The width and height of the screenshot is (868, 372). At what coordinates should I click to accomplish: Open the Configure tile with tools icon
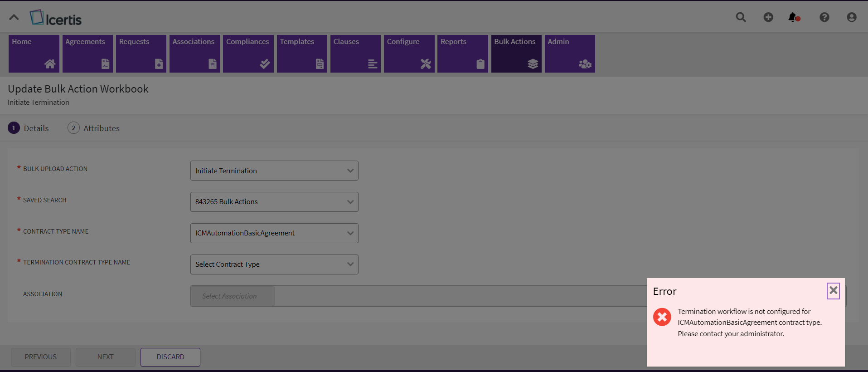tap(409, 54)
